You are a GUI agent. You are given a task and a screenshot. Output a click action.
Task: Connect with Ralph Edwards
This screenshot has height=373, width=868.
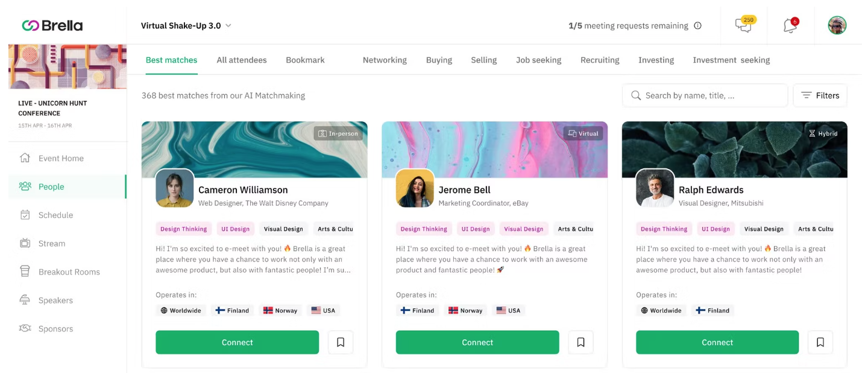tap(717, 342)
